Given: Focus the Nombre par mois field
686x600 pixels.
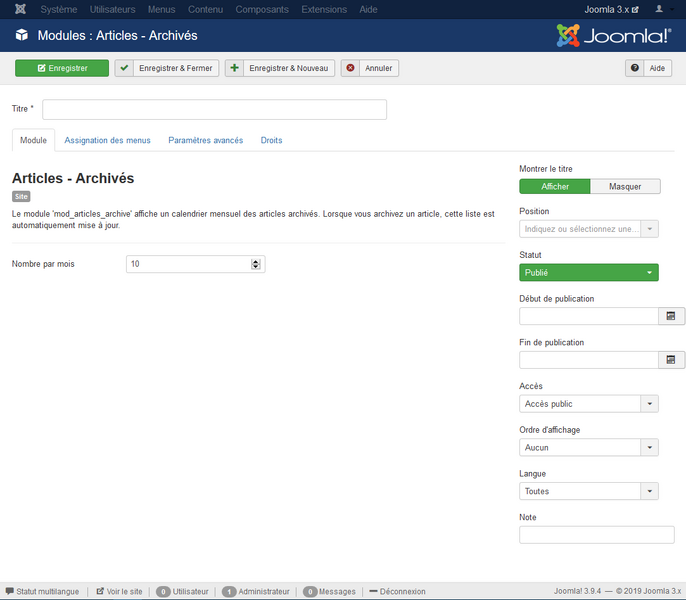Looking at the screenshot, I should 196,264.
